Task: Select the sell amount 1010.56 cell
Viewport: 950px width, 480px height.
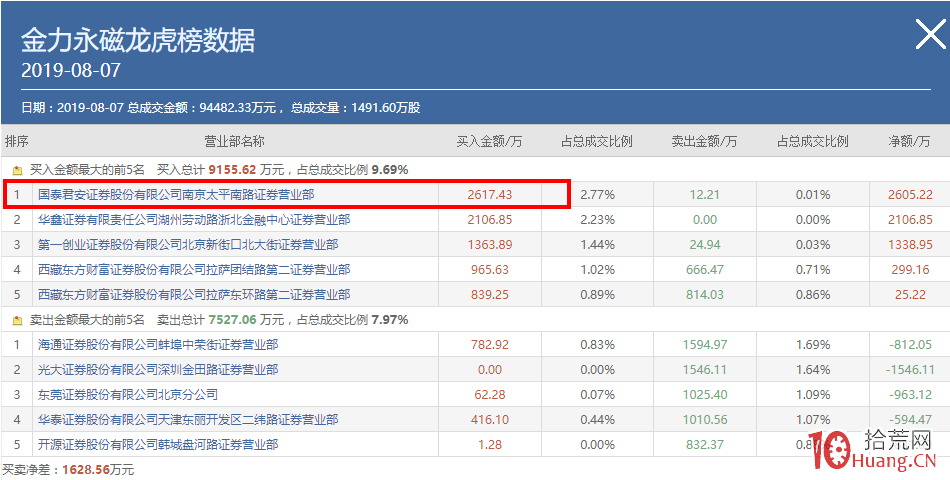Action: tap(705, 419)
